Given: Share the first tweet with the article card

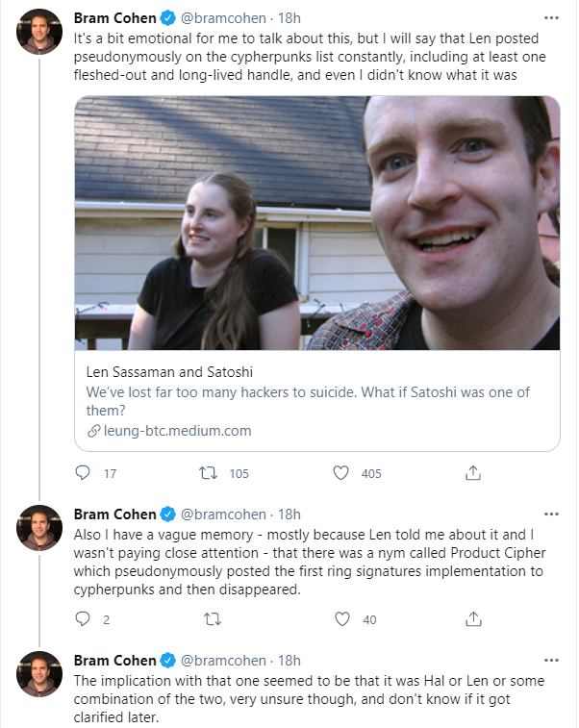Looking at the screenshot, I should (473, 473).
